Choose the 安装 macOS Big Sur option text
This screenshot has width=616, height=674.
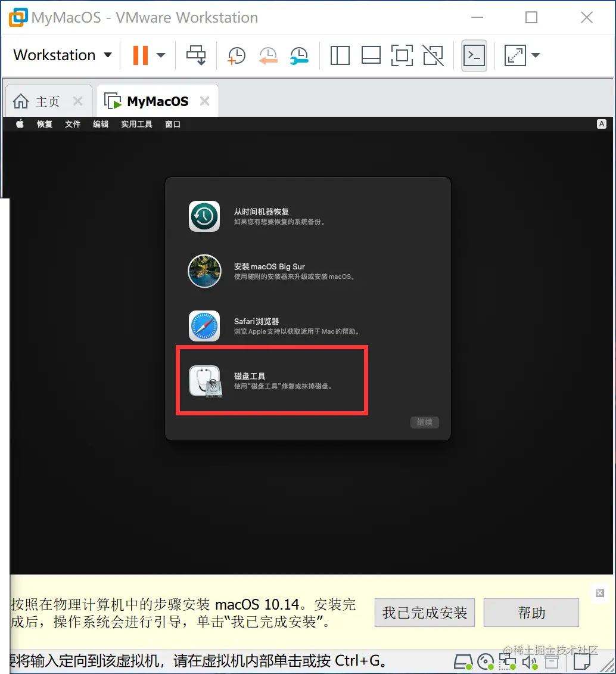coord(269,266)
